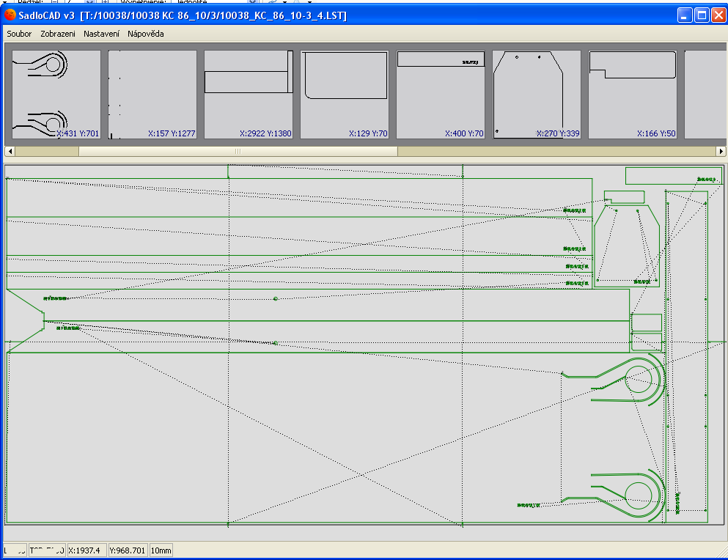Maximize the SadloCAD window
This screenshot has height=560, width=728.
click(702, 15)
